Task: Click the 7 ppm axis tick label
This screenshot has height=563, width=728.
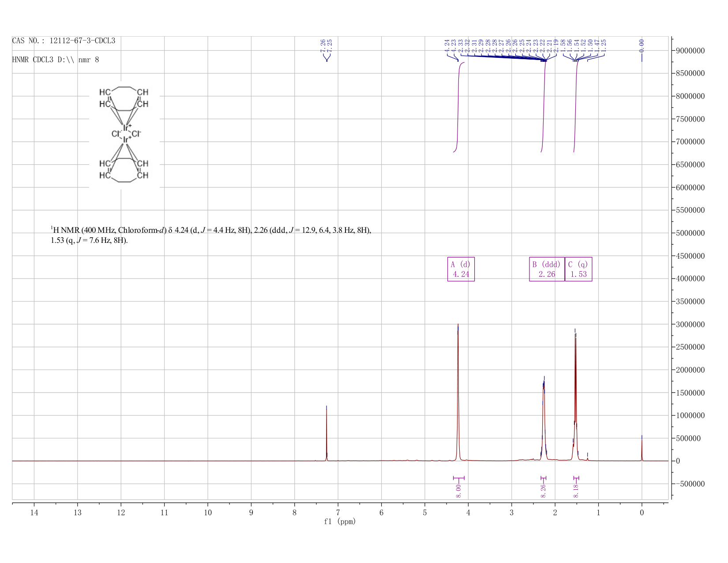Action: pos(338,513)
